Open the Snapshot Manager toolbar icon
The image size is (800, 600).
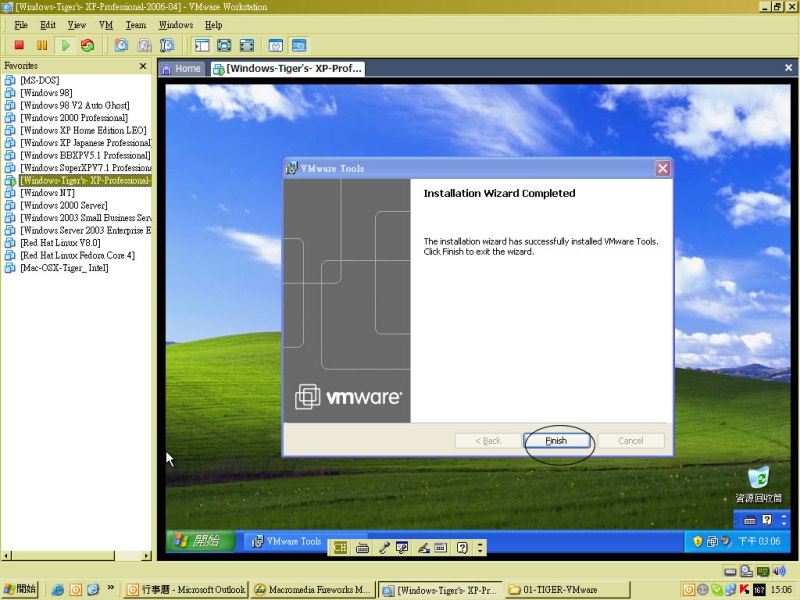point(167,45)
